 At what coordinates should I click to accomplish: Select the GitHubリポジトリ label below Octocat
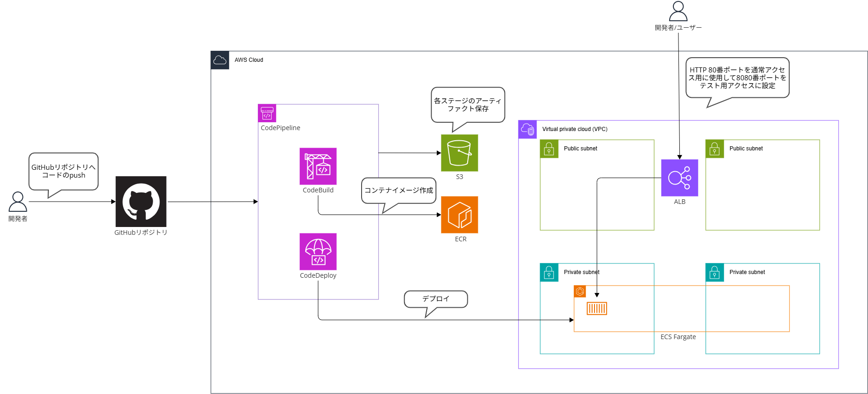141,233
